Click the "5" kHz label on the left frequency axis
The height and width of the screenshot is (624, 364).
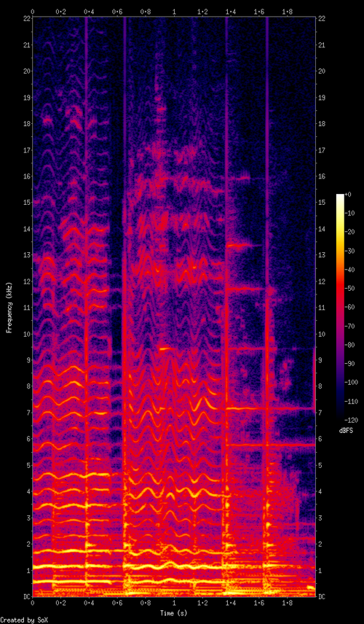click(27, 465)
